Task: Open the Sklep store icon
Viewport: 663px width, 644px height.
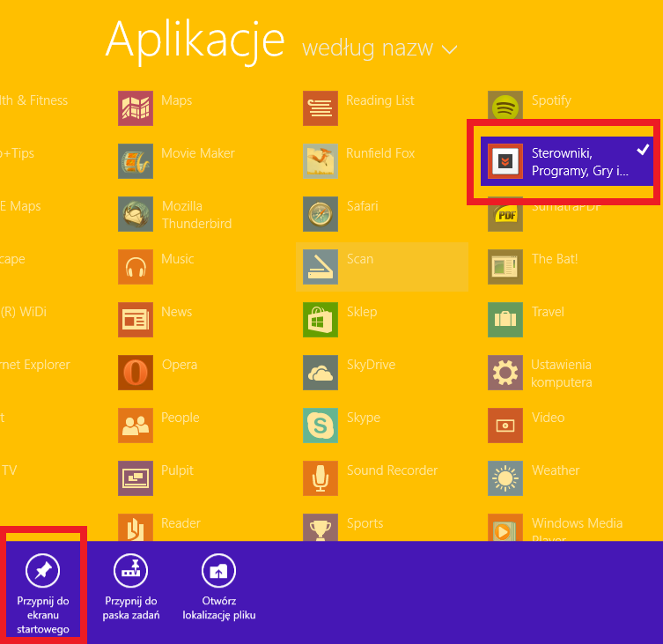Action: point(320,320)
